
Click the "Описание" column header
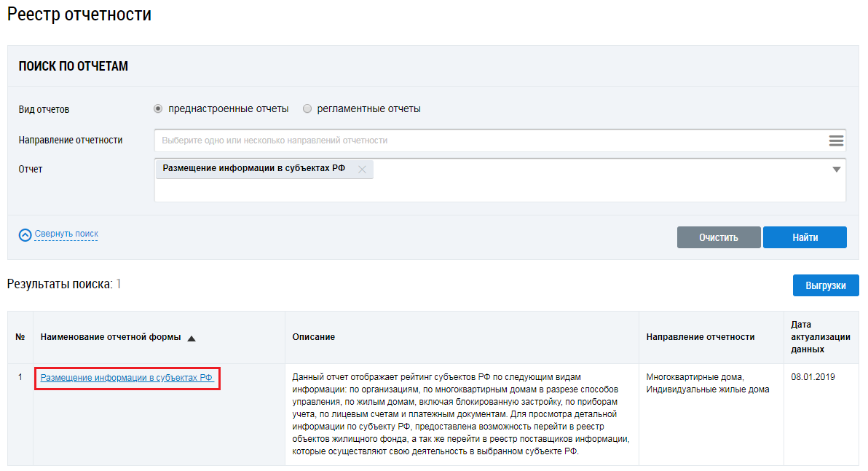click(313, 337)
